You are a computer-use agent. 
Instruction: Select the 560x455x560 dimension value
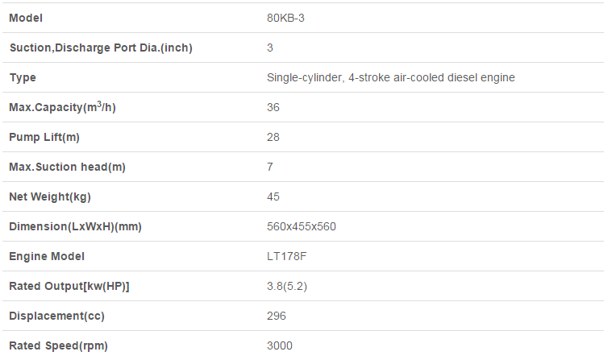302,226
